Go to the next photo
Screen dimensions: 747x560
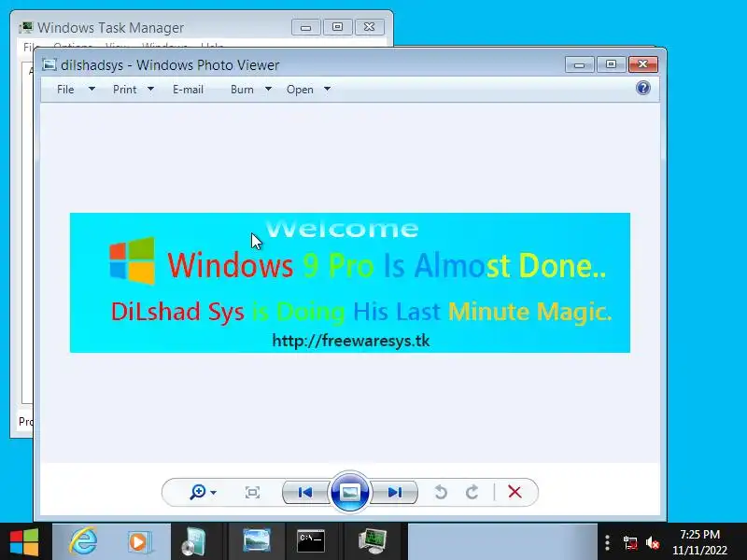click(x=394, y=492)
